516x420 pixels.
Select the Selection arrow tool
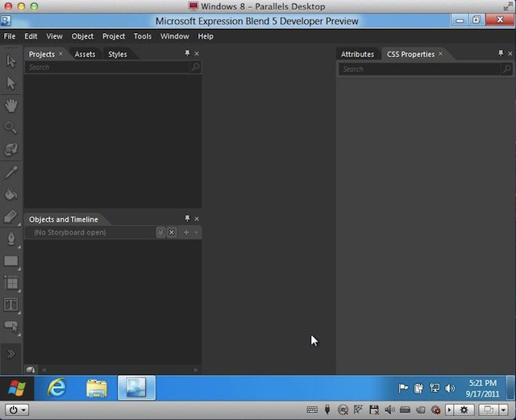coord(11,61)
